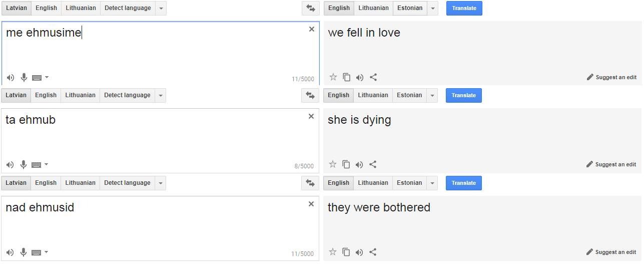Clear the 'ta ehmub' source text
The width and height of the screenshot is (644, 264).
[311, 116]
